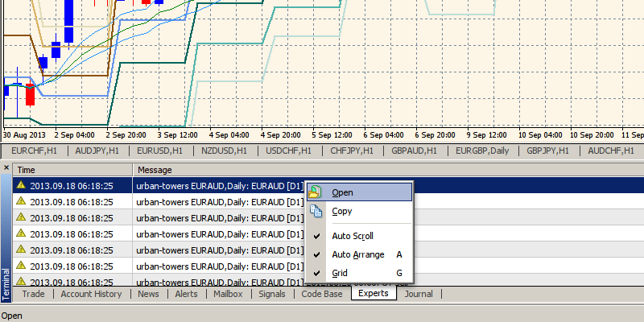Switch to the Account History tab
644x322 pixels.
tap(91, 294)
